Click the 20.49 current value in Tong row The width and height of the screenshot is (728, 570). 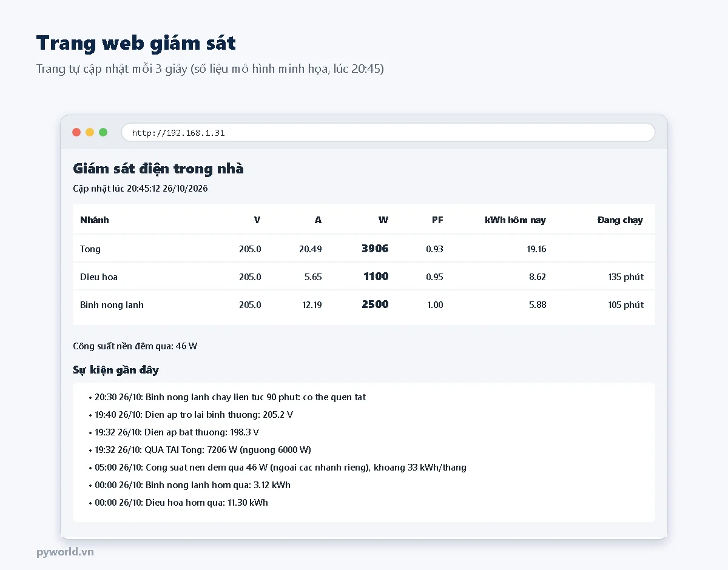click(311, 249)
